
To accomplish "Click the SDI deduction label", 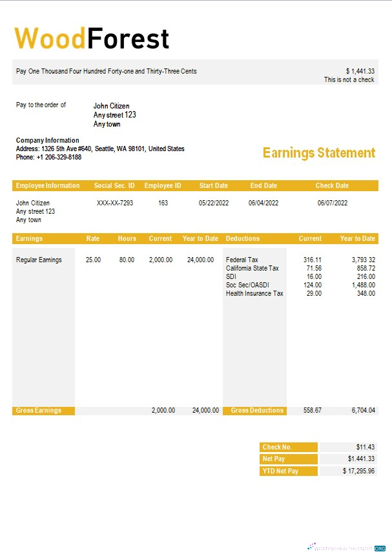I will 231,276.
